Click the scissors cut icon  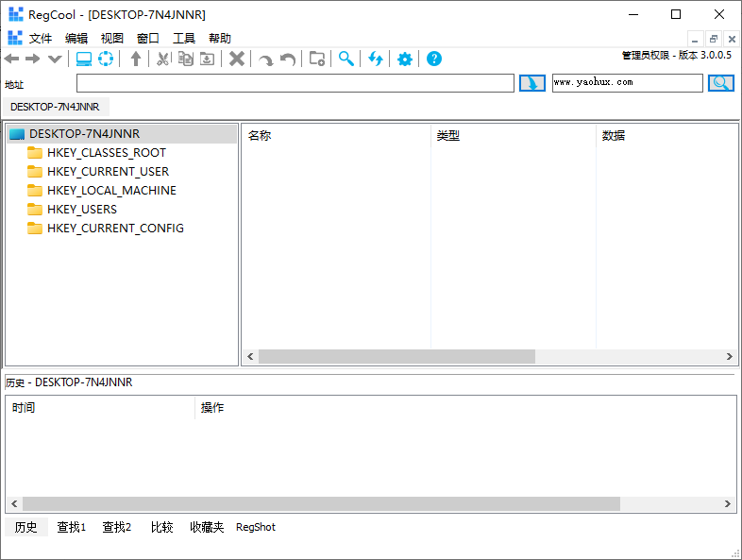(162, 59)
